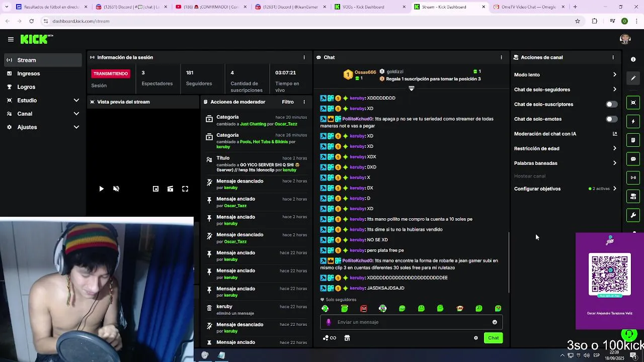Click the wrench tools icon in right sidebar

[633, 215]
